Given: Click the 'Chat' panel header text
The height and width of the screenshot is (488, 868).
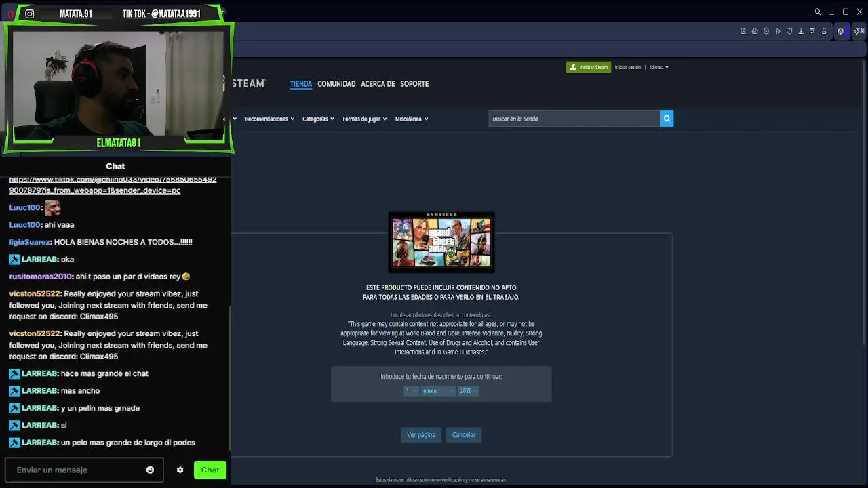Looking at the screenshot, I should point(115,166).
